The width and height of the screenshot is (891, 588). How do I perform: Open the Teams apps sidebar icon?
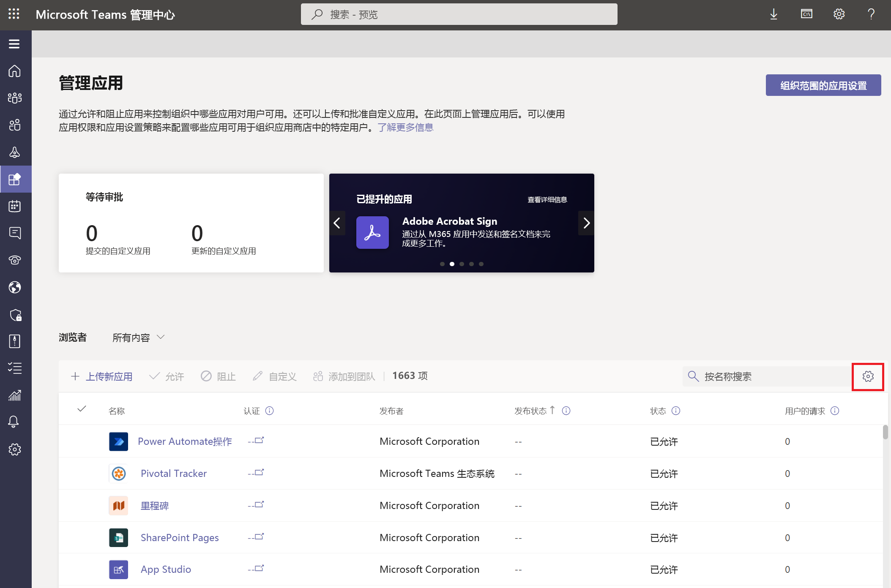[x=15, y=179]
